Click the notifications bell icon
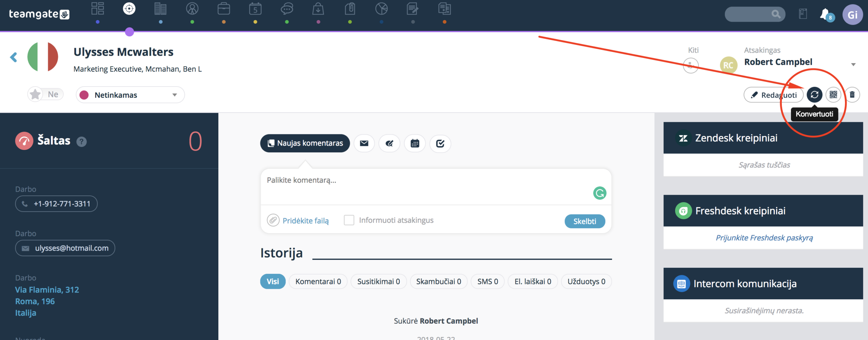 click(x=825, y=14)
